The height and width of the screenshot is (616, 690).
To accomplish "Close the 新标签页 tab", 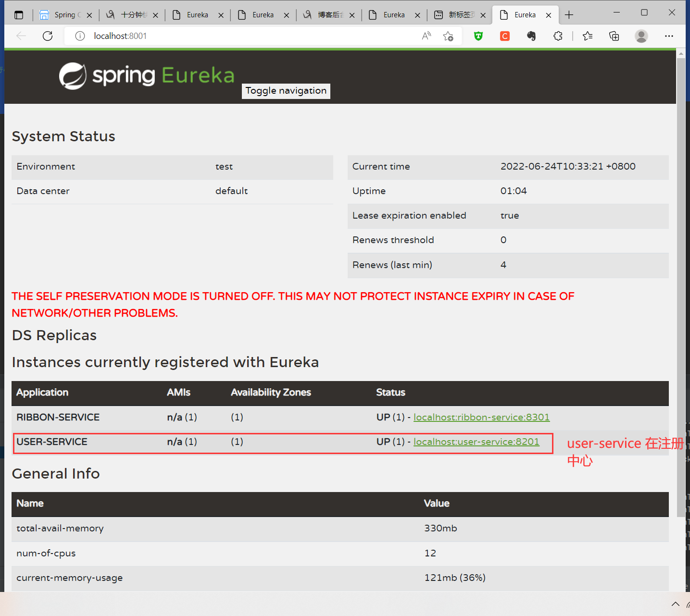I will [x=483, y=15].
